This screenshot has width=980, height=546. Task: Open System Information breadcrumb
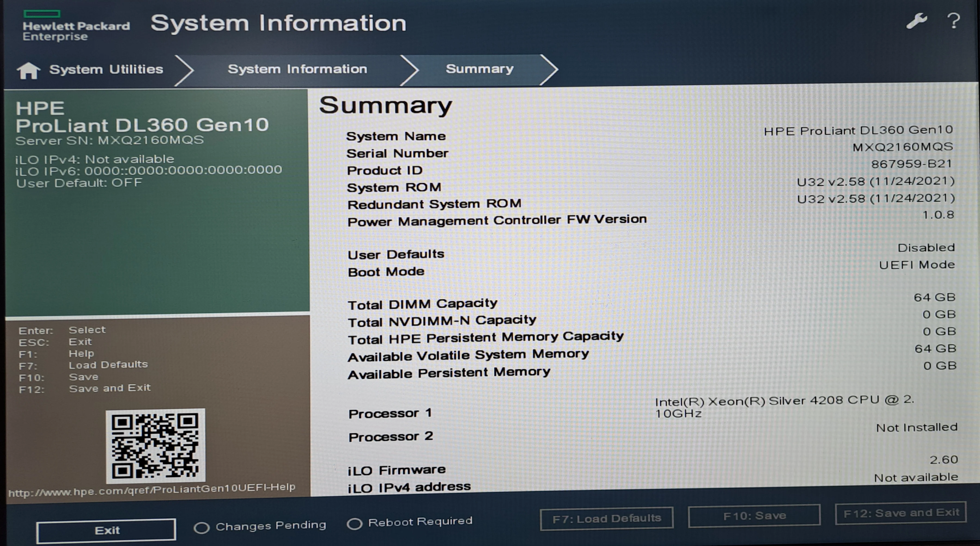298,69
